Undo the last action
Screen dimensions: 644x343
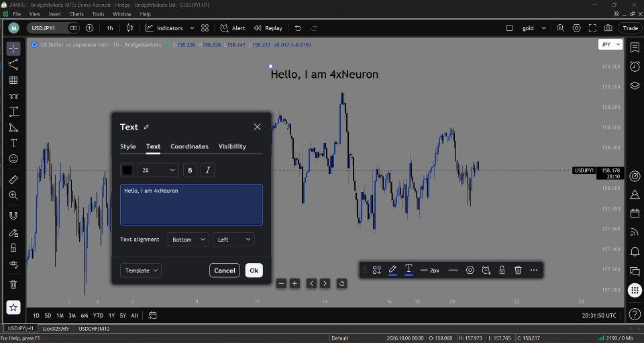(298, 28)
